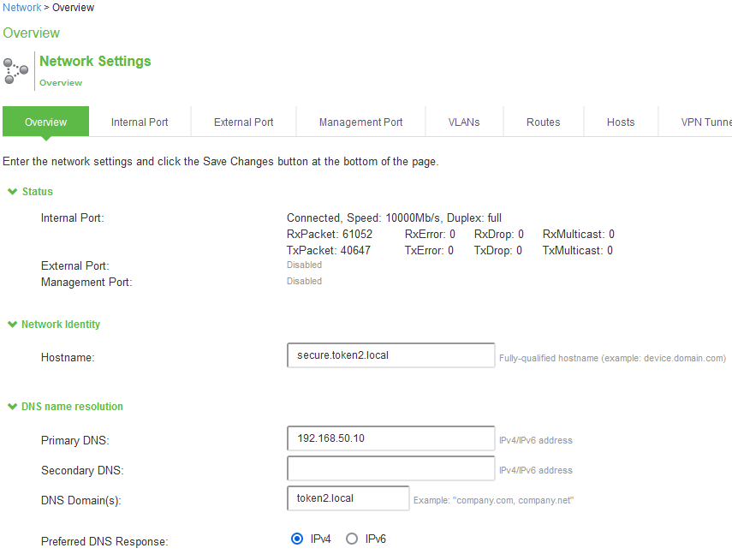
Task: Click the Primary DNS input field
Action: click(x=390, y=438)
